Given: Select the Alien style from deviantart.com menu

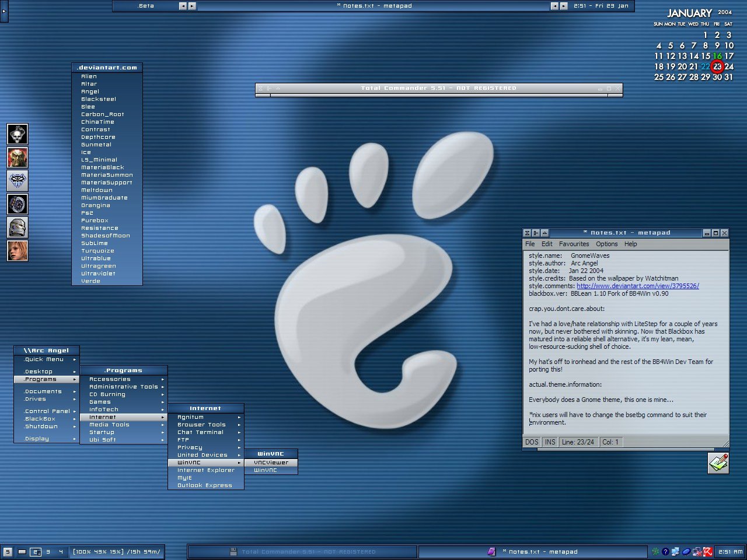Looking at the screenshot, I should pos(107,76).
